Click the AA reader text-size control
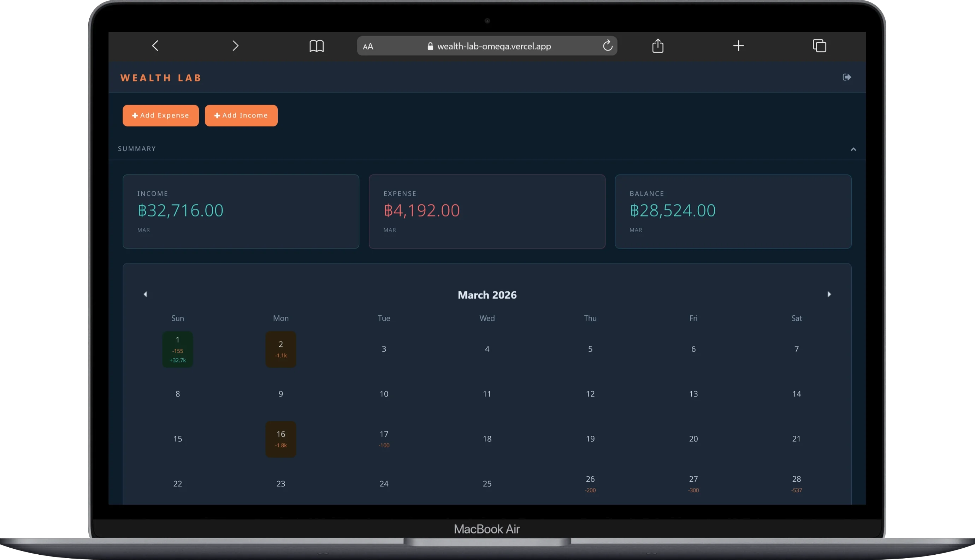Image resolution: width=975 pixels, height=560 pixels. (368, 47)
